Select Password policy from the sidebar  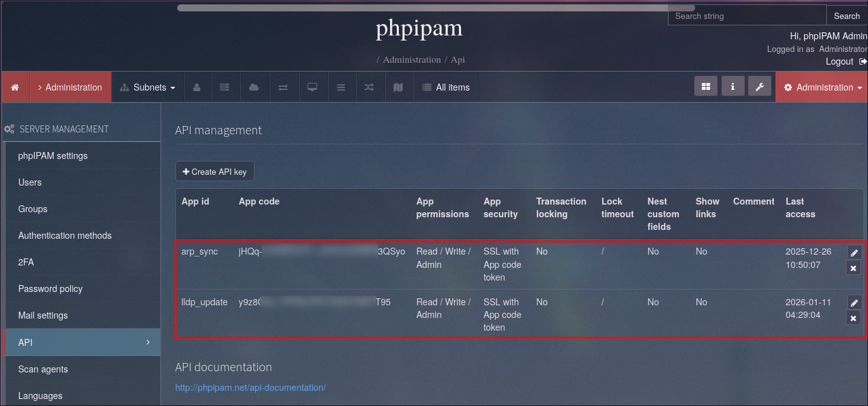tap(50, 289)
